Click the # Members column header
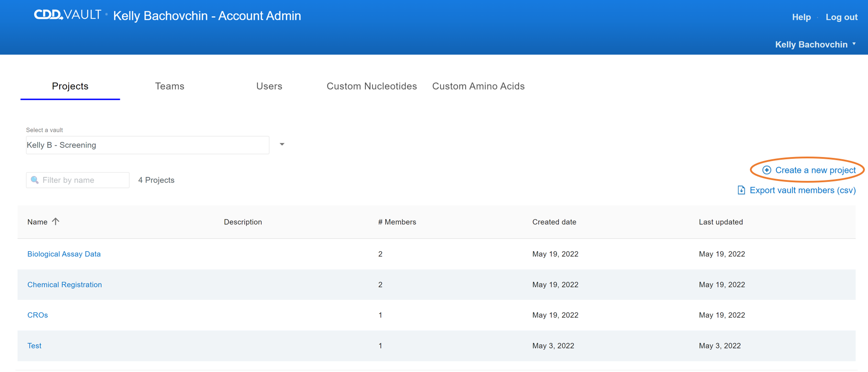Image resolution: width=868 pixels, height=372 pixels. click(x=397, y=222)
